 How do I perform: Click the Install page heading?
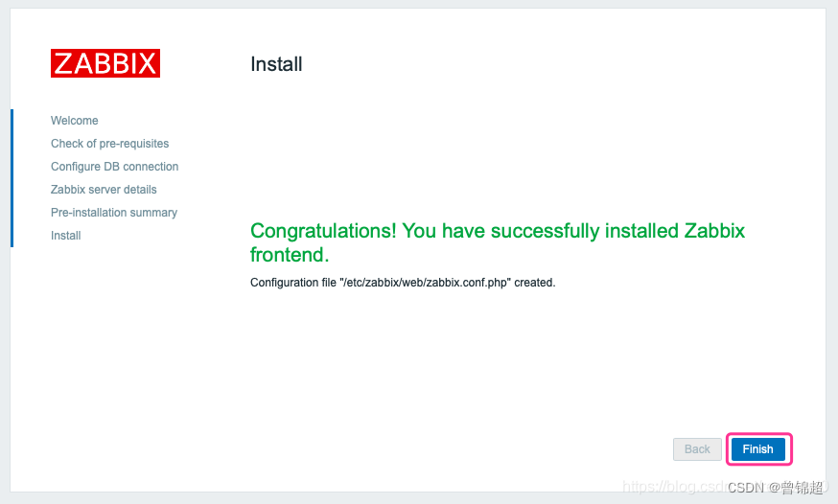[x=276, y=64]
